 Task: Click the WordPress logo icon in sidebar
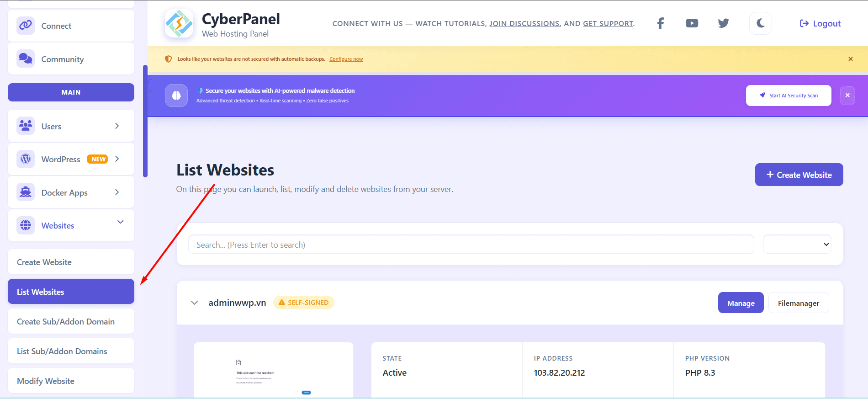point(26,159)
